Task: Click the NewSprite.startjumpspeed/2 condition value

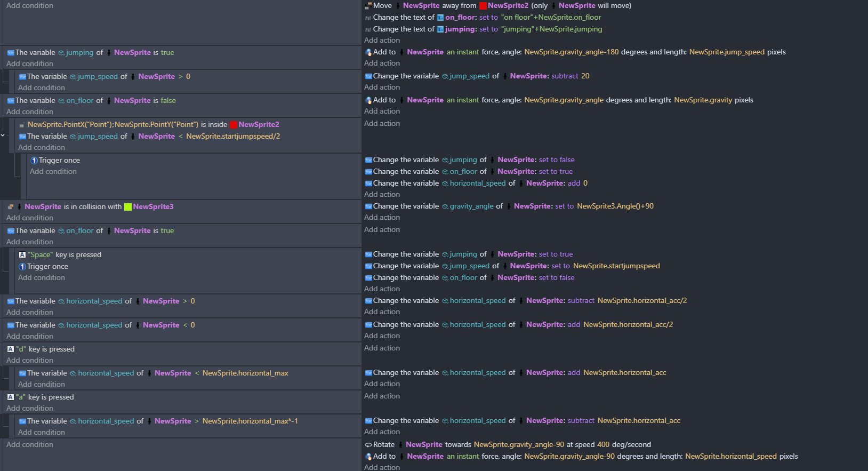Action: 233,137
